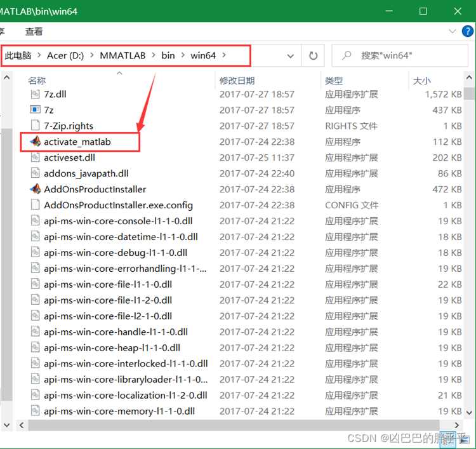Click the 2017-07-25 11:37 date cell
This screenshot has width=476, height=449.
pyautogui.click(x=257, y=157)
